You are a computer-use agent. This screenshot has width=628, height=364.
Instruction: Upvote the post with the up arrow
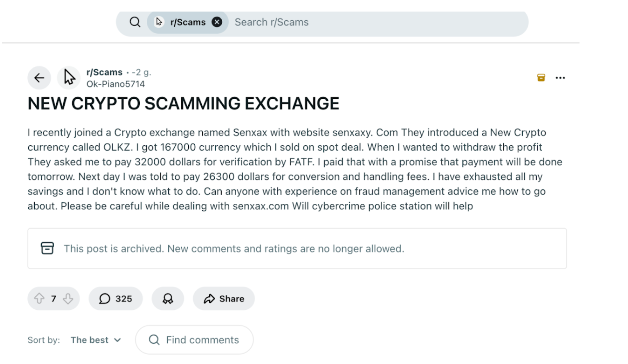click(x=40, y=299)
